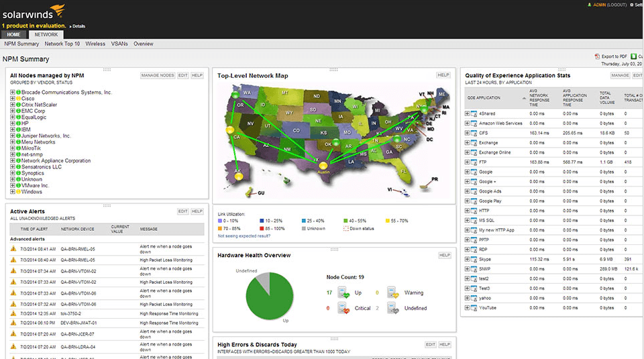Click the red 85 - 100% legend swatch
This screenshot has width=644, height=359.
[x=264, y=228]
